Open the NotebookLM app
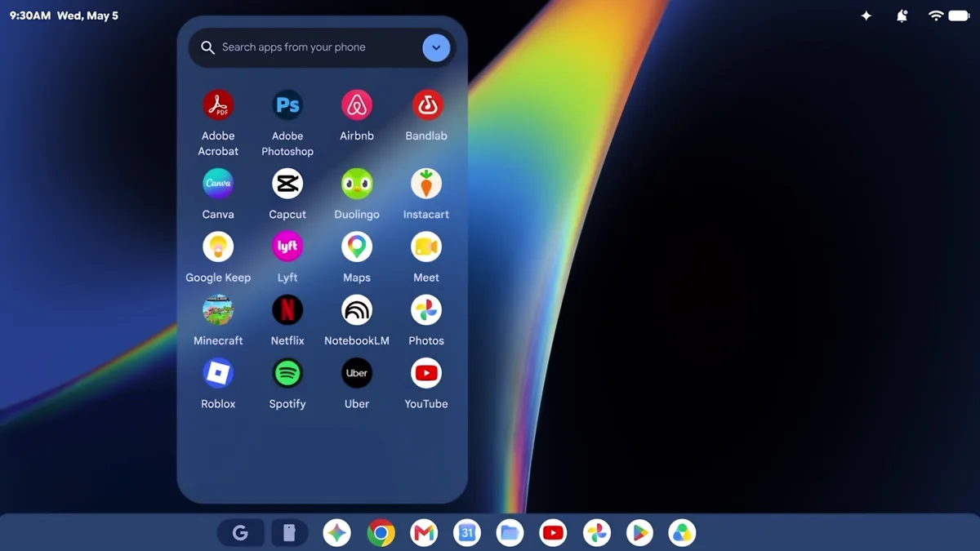The width and height of the screenshot is (980, 551). click(357, 310)
